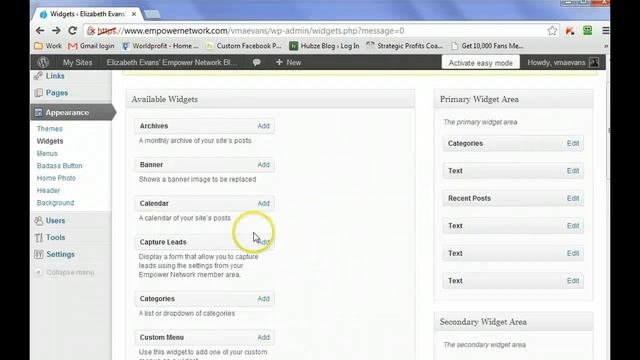Open Get 10,000 Fans Me... bookmark
The width and height of the screenshot is (640, 360).
487,46
